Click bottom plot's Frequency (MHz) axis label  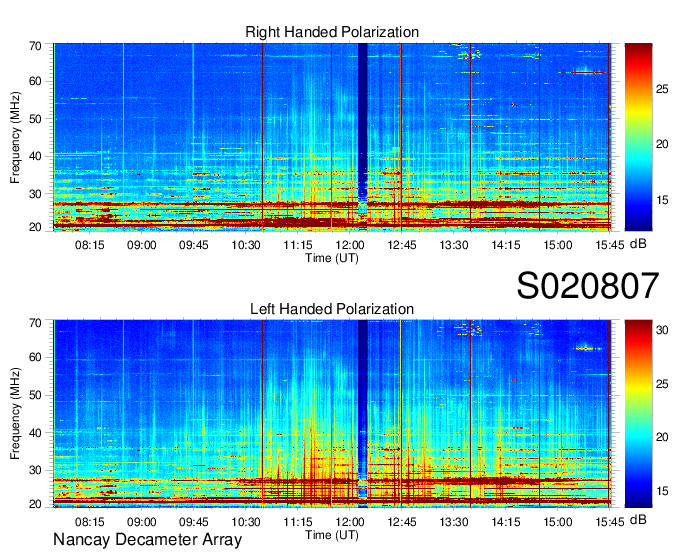tap(15, 414)
